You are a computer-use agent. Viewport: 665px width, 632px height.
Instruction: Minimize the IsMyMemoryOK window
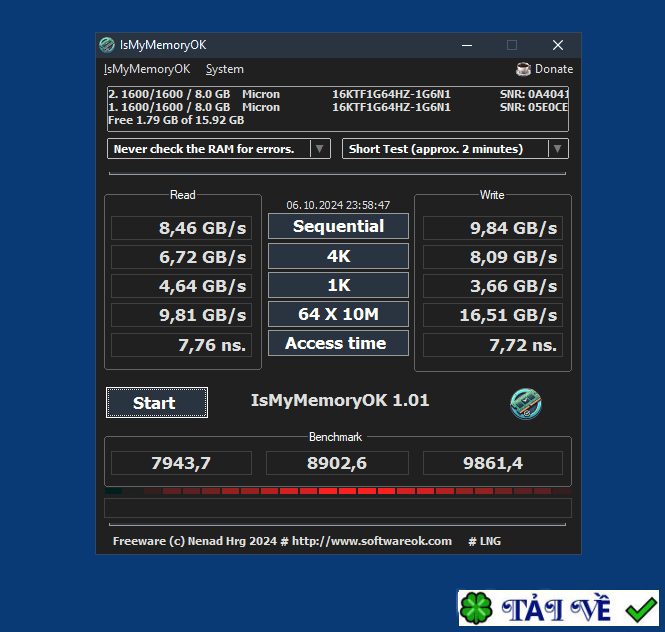point(467,45)
